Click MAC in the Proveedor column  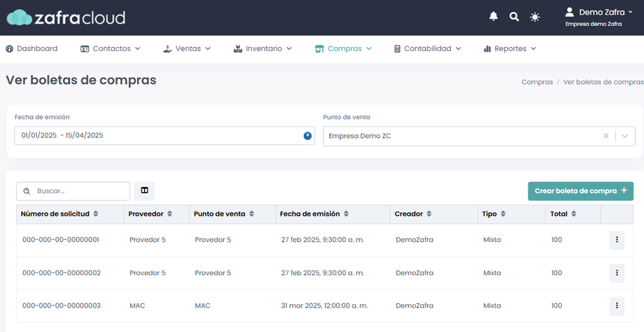coord(137,305)
